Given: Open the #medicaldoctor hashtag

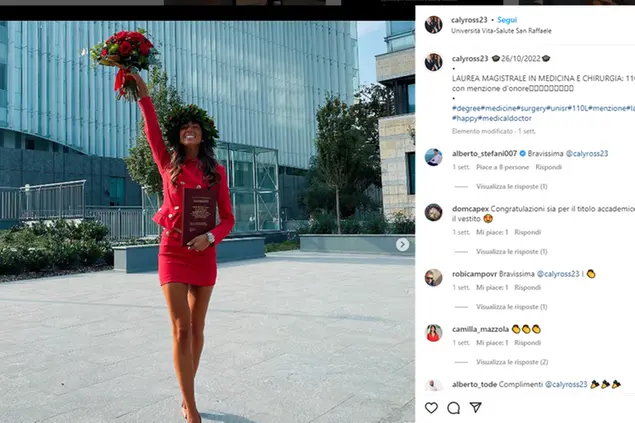Looking at the screenshot, I should pos(505,118).
